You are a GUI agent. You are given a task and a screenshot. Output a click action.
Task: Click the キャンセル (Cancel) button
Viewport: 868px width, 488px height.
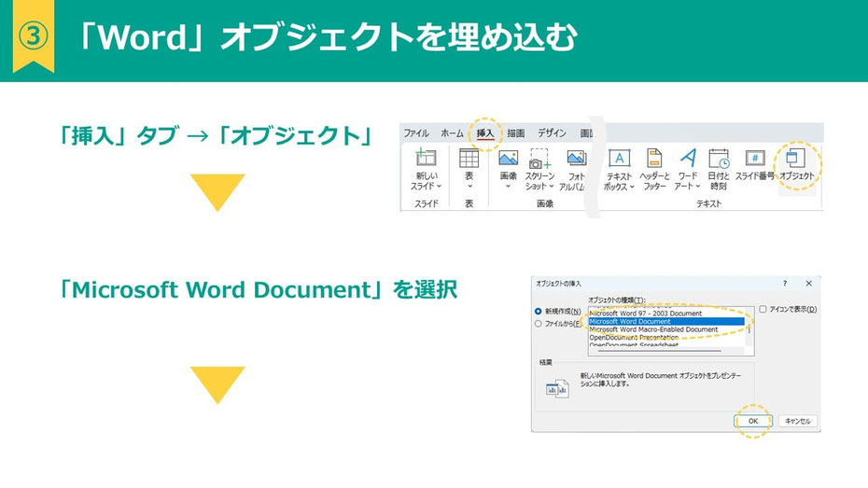798,421
